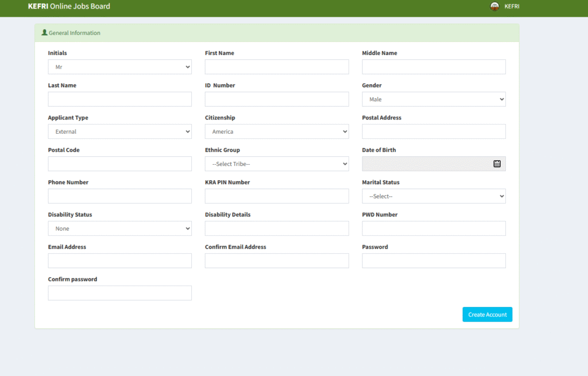Click the Ethnic Group label

[x=222, y=150]
